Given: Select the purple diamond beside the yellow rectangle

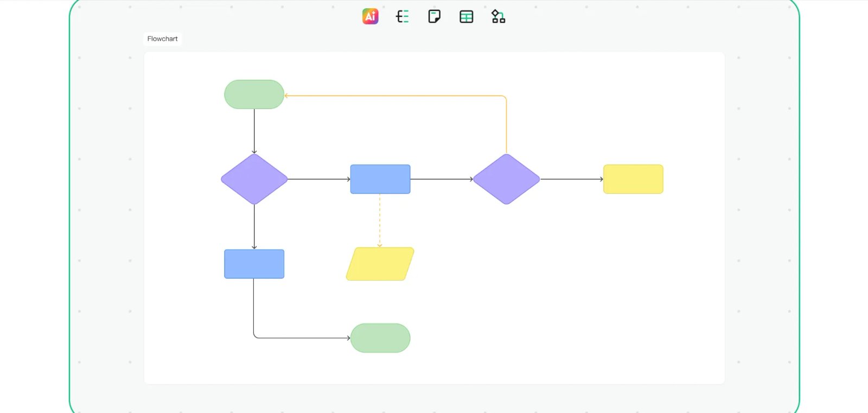Looking at the screenshot, I should point(506,179).
